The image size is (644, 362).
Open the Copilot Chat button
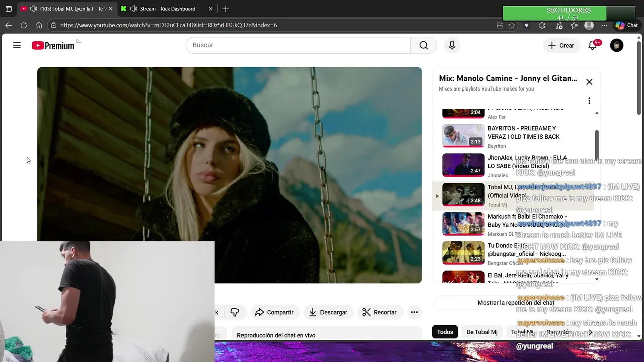[626, 25]
